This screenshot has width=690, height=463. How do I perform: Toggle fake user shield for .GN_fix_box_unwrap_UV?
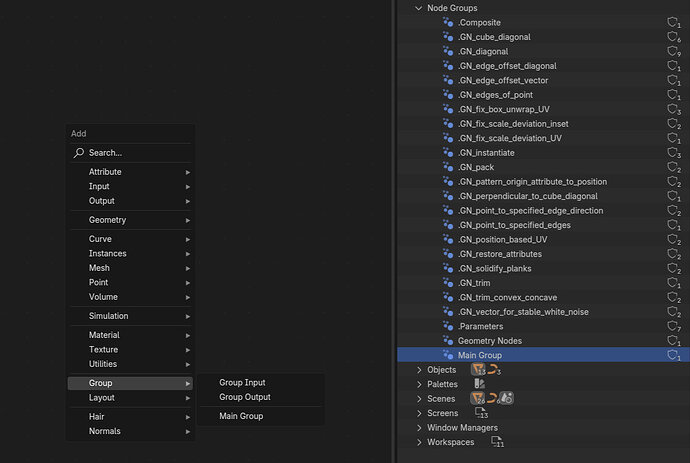tap(673, 109)
